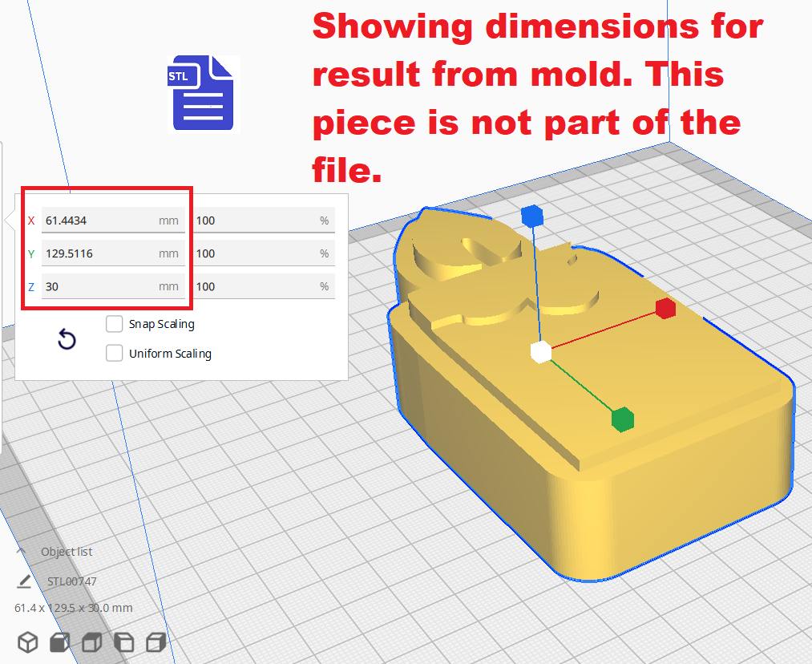This screenshot has height=664, width=812.
Task: Switch to the front view cube icon
Action: (59, 642)
